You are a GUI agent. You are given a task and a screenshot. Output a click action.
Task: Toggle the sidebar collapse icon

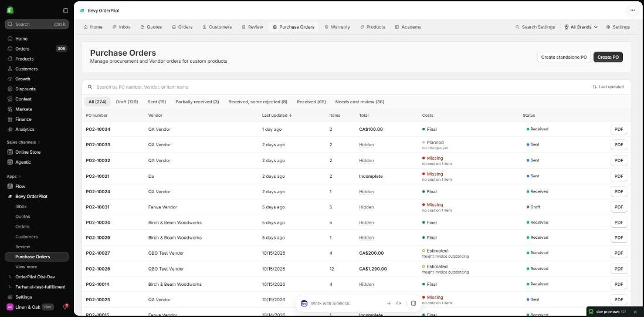pos(66,11)
